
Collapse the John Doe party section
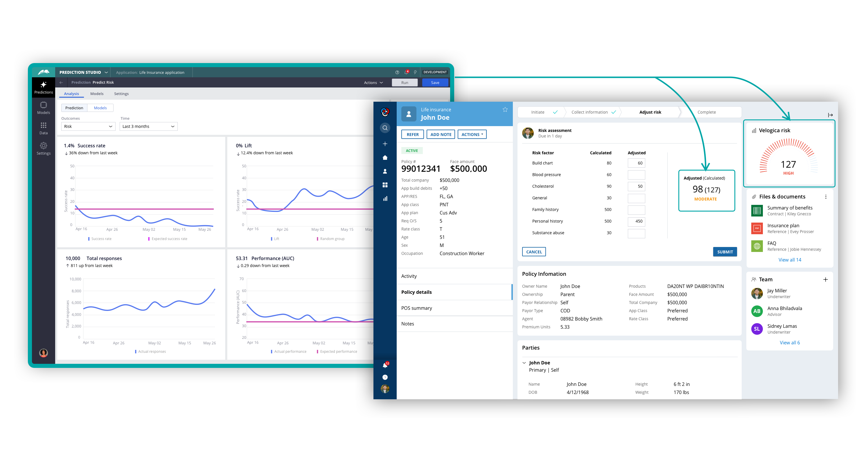[524, 363]
